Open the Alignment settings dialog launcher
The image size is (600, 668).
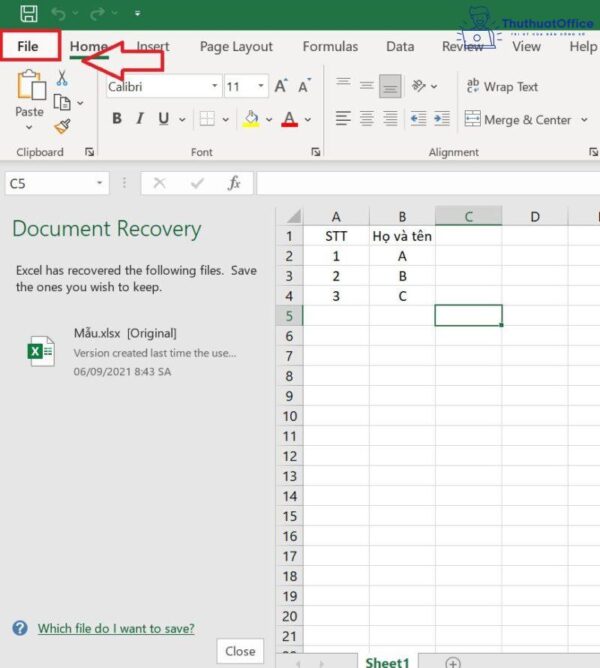[x=593, y=152]
